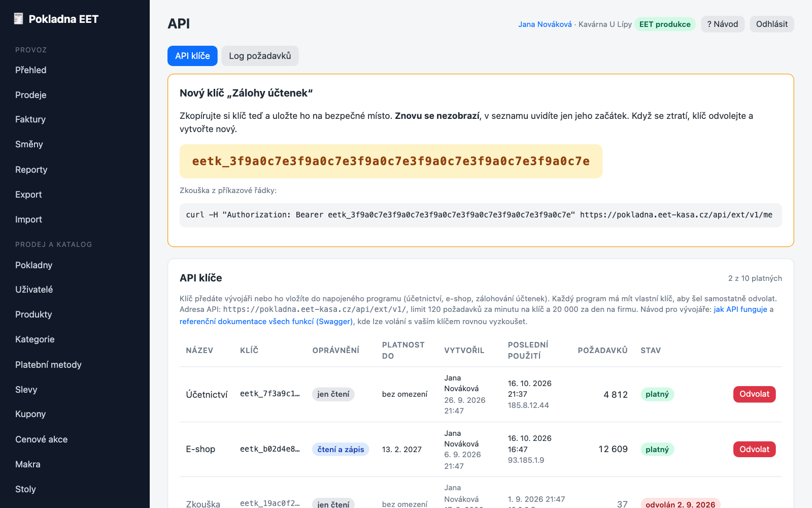812x508 pixels.
Task: Click the čtení a zápis permission badge
Action: click(341, 450)
